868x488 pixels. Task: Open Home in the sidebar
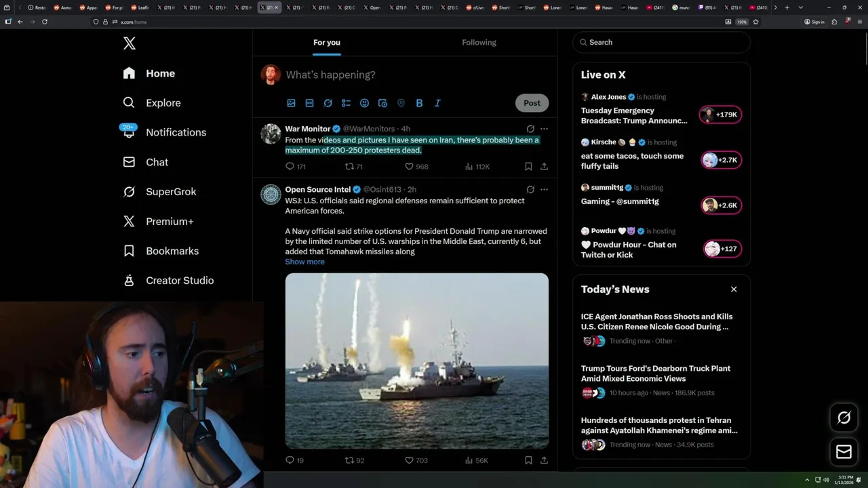point(149,73)
